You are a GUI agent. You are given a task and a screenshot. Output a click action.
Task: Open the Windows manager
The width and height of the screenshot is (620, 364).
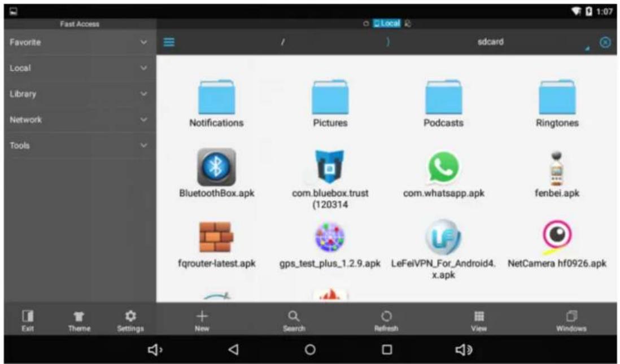(571, 321)
